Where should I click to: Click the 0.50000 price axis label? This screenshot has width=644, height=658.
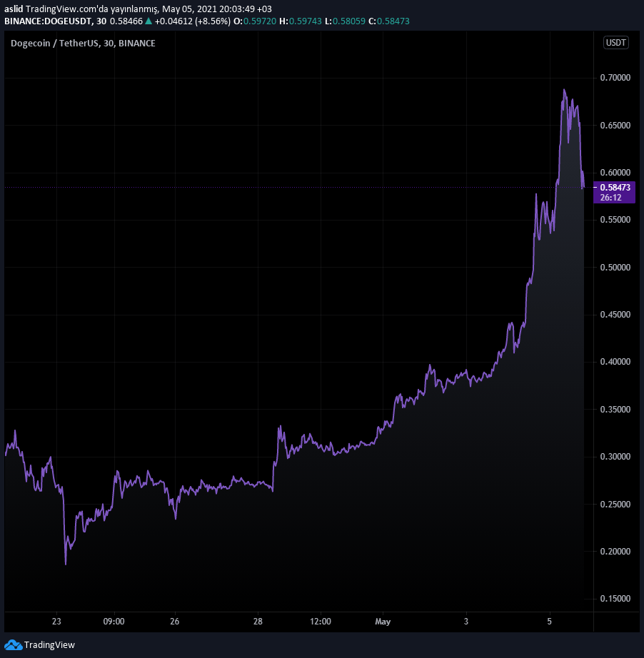[x=615, y=268]
